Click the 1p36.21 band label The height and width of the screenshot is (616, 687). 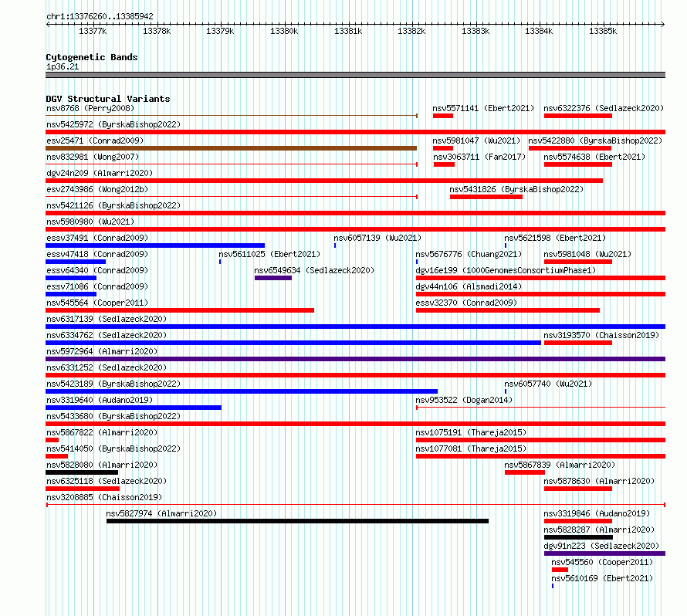point(63,66)
